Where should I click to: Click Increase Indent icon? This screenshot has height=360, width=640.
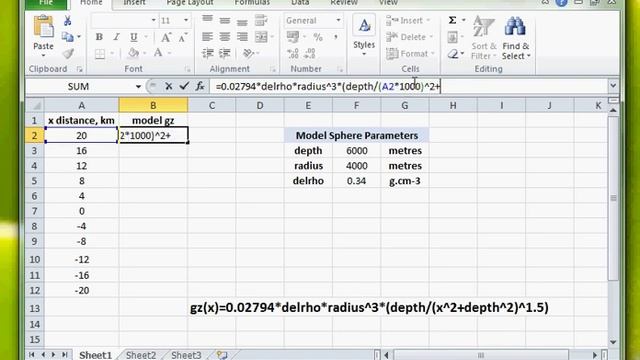(225, 53)
